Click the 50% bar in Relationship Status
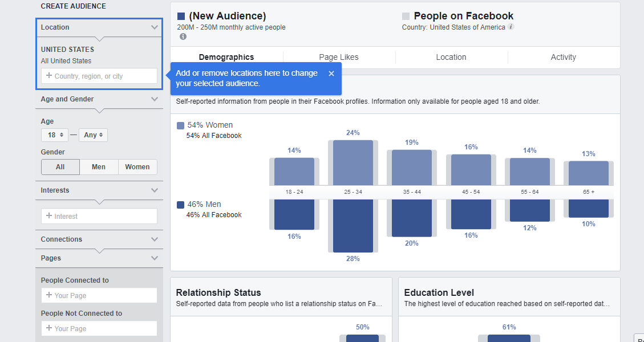 click(363, 339)
